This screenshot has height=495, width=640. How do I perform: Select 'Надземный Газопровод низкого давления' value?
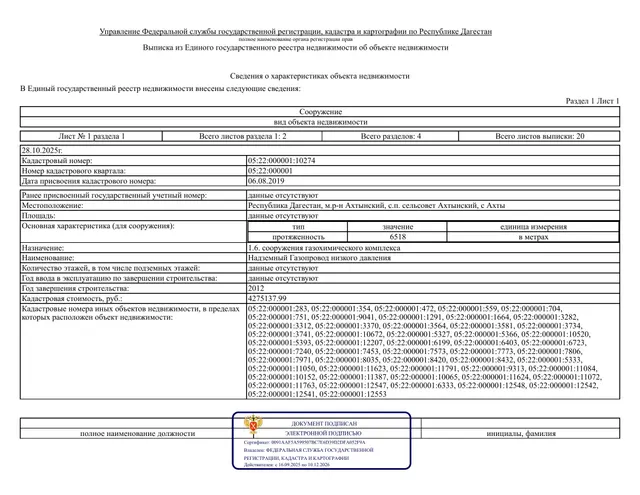pyautogui.click(x=319, y=258)
